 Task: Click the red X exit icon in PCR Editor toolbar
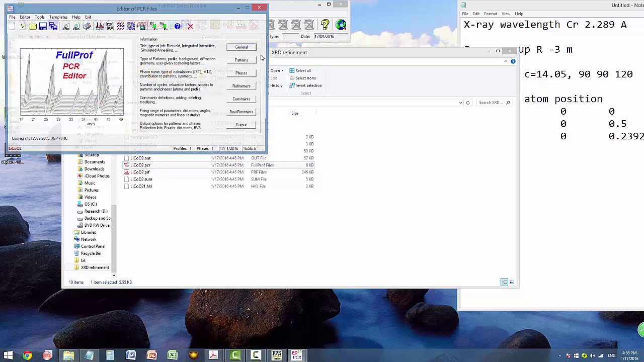[190, 26]
